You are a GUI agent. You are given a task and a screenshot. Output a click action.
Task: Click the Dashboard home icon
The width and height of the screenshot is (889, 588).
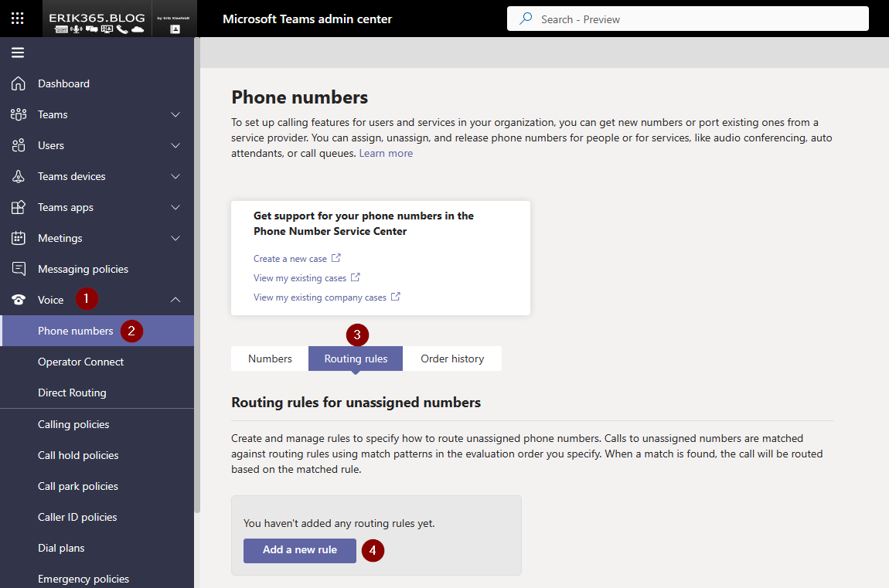click(x=19, y=83)
